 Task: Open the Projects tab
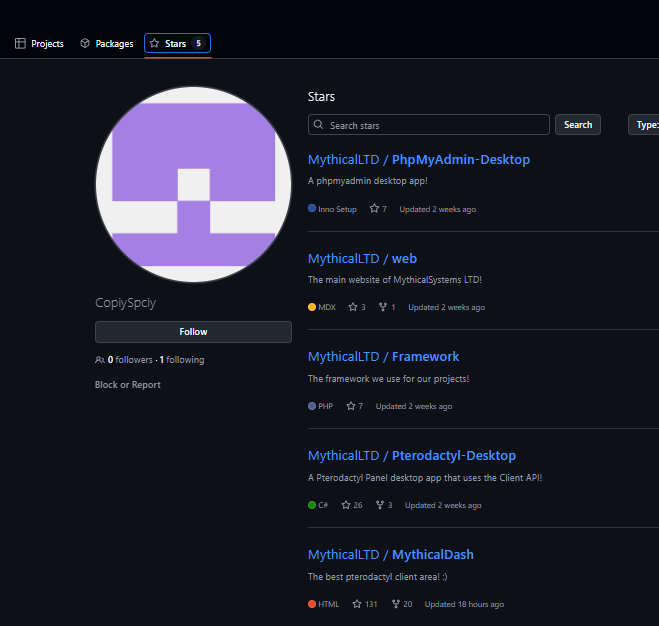pos(39,43)
